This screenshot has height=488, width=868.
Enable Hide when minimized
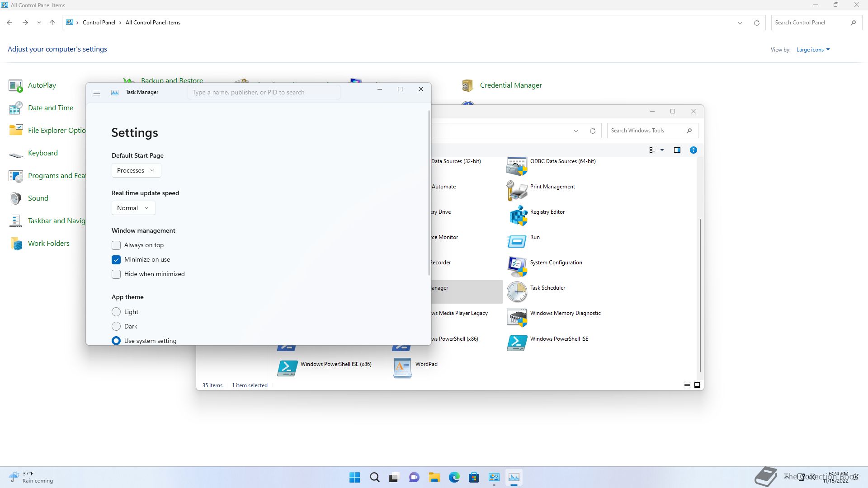pos(116,274)
